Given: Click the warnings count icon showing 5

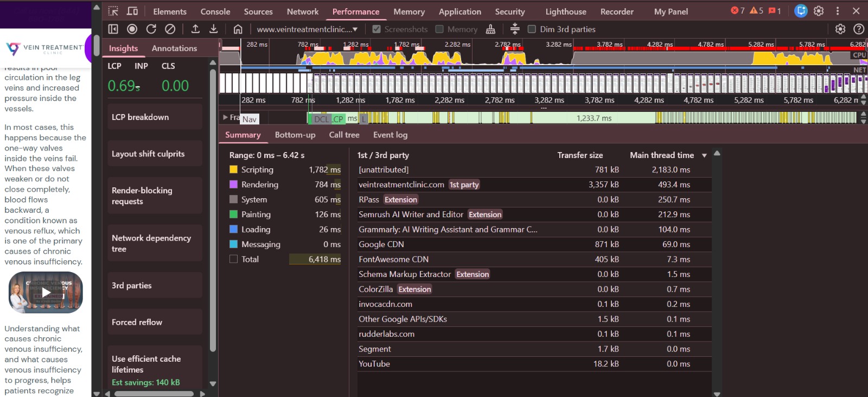Looking at the screenshot, I should [x=757, y=11].
